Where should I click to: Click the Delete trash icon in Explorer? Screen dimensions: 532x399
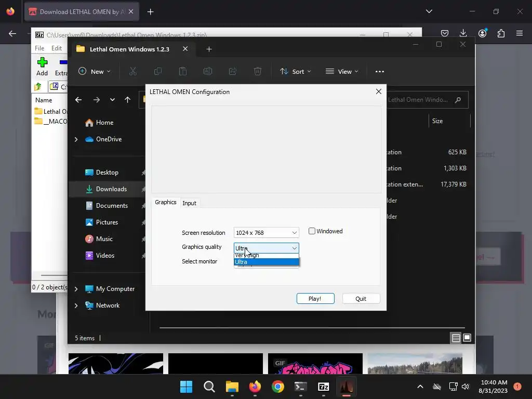tap(258, 71)
